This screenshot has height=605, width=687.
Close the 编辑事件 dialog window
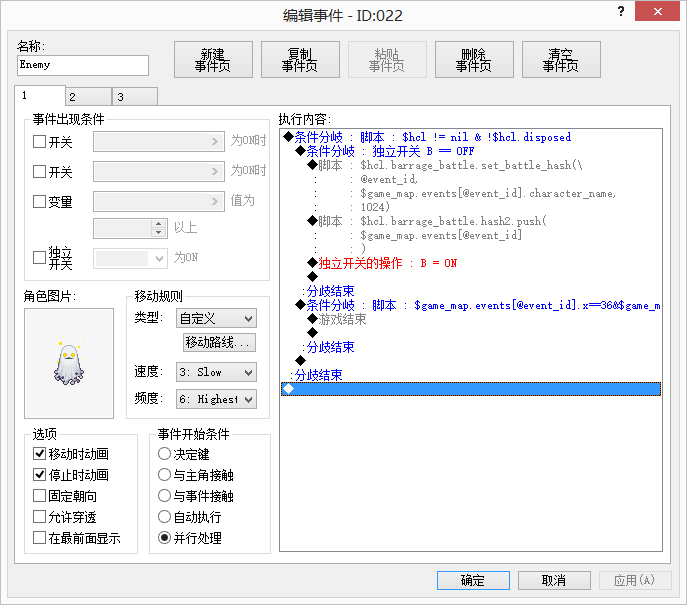click(657, 12)
